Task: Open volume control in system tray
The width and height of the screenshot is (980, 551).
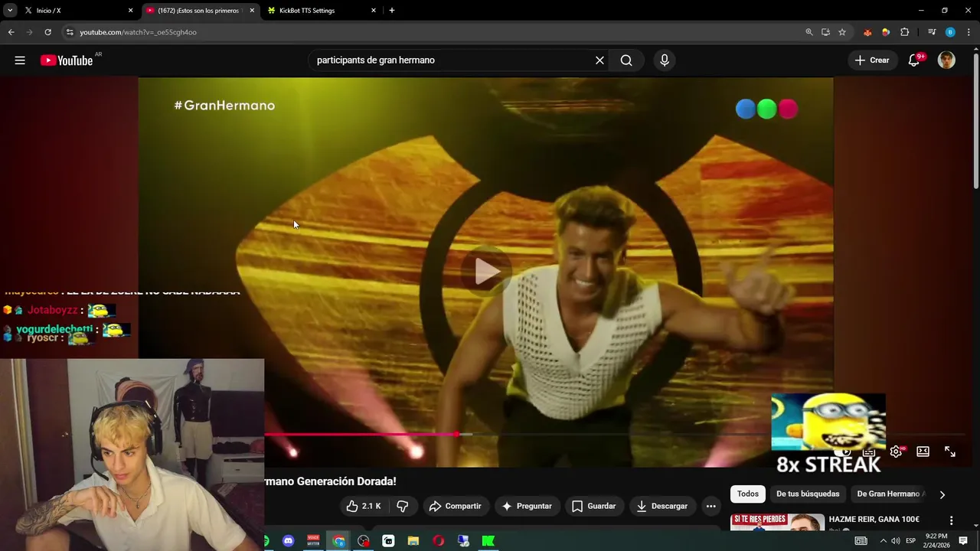Action: (x=896, y=541)
